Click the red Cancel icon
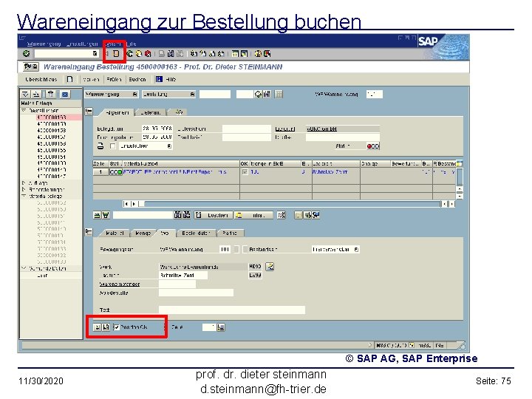The height and width of the screenshot is (399, 532). (148, 54)
